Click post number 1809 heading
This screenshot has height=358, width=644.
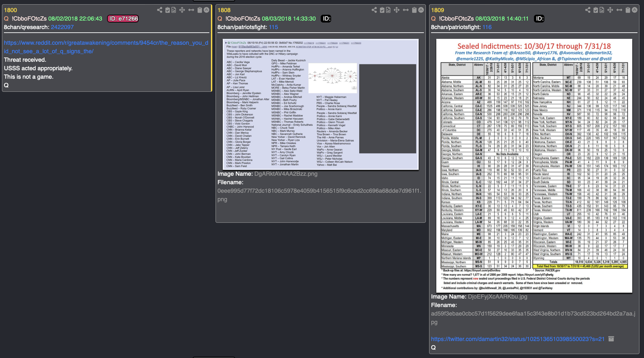(x=438, y=10)
